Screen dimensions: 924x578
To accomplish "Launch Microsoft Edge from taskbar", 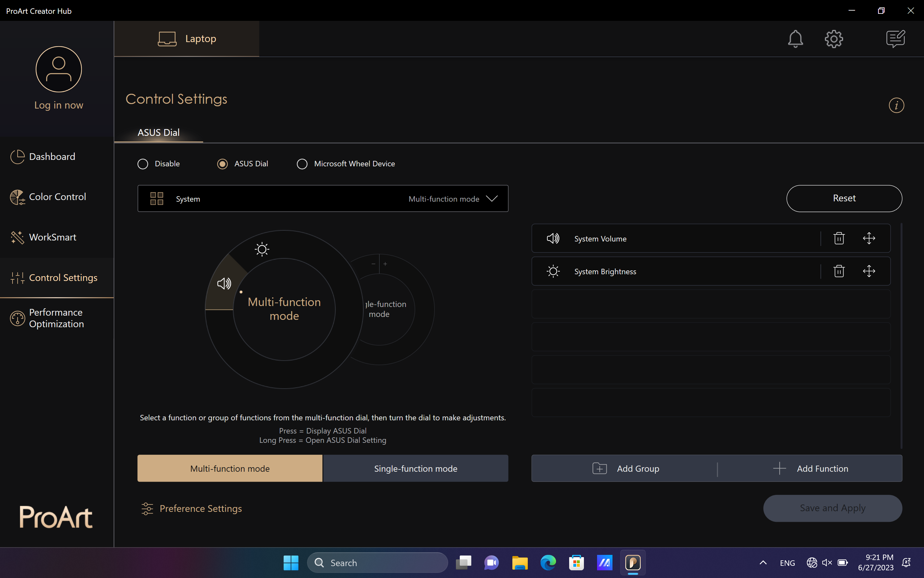I will pyautogui.click(x=548, y=563).
